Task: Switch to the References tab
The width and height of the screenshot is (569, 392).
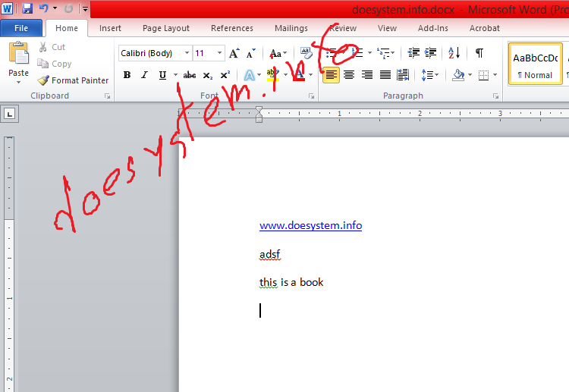Action: [x=232, y=28]
